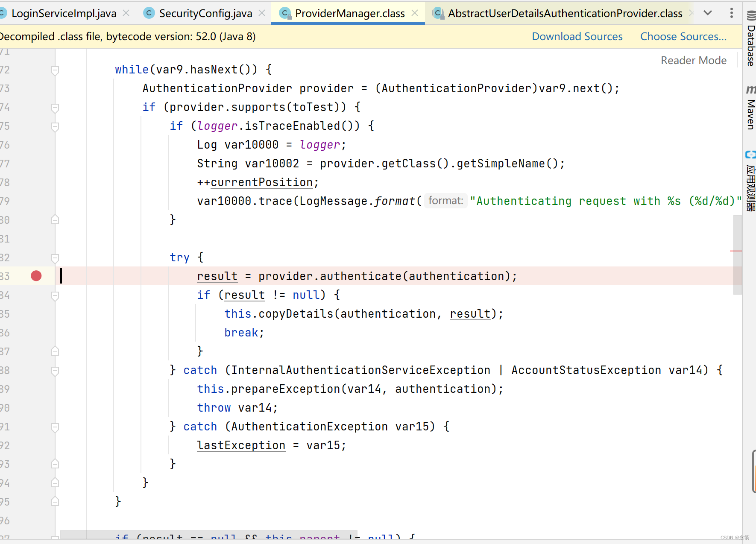Enable Reader Mode

[x=693, y=60]
